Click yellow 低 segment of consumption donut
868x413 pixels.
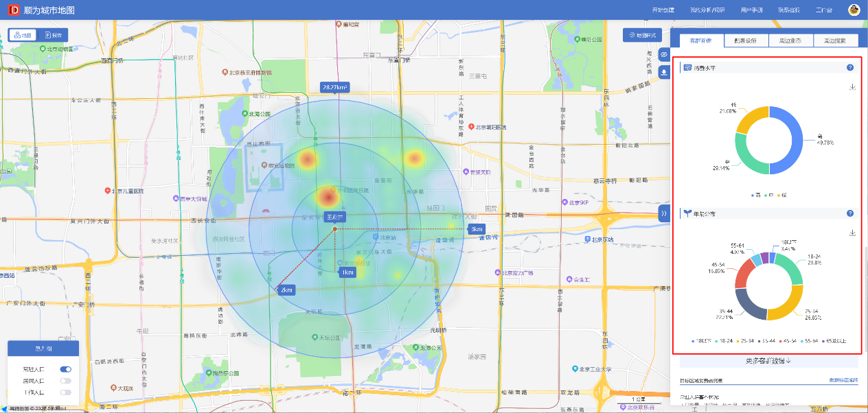[x=750, y=118]
